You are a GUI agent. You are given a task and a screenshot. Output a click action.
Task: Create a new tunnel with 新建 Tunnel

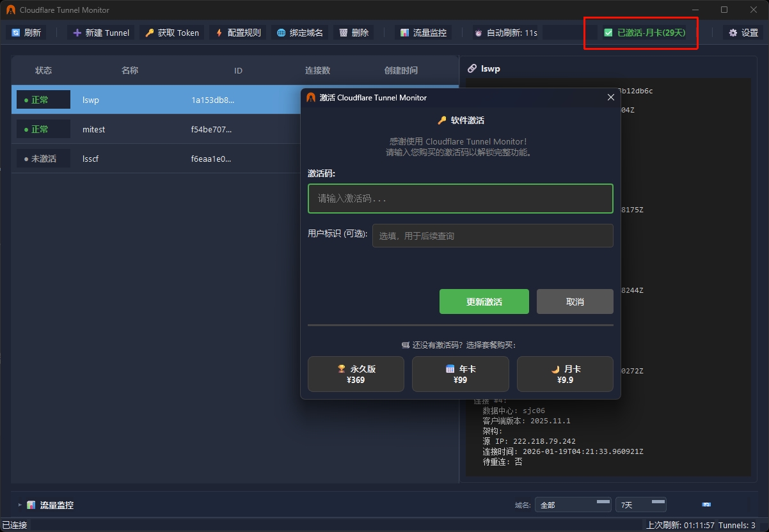[101, 33]
